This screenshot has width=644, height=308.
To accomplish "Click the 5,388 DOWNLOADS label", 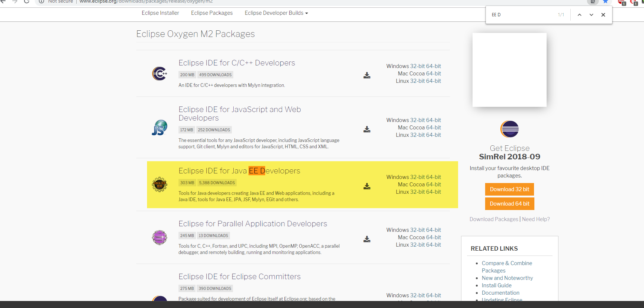I will [217, 183].
